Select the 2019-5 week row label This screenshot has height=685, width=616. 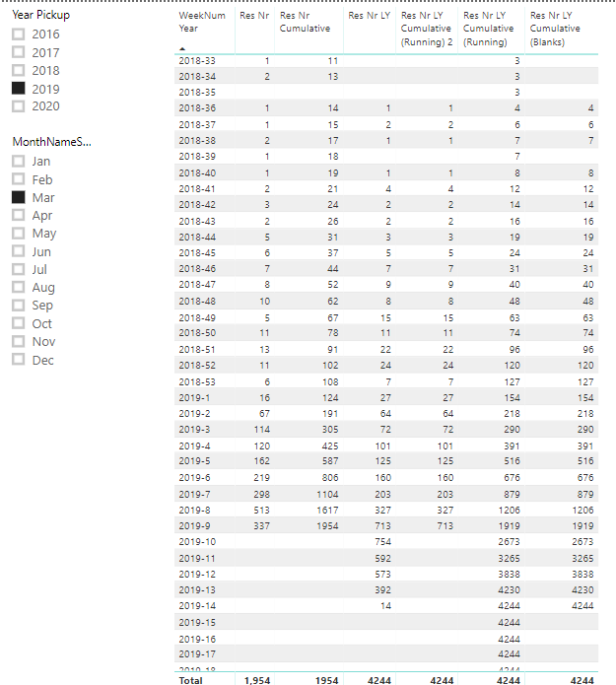[x=194, y=461]
